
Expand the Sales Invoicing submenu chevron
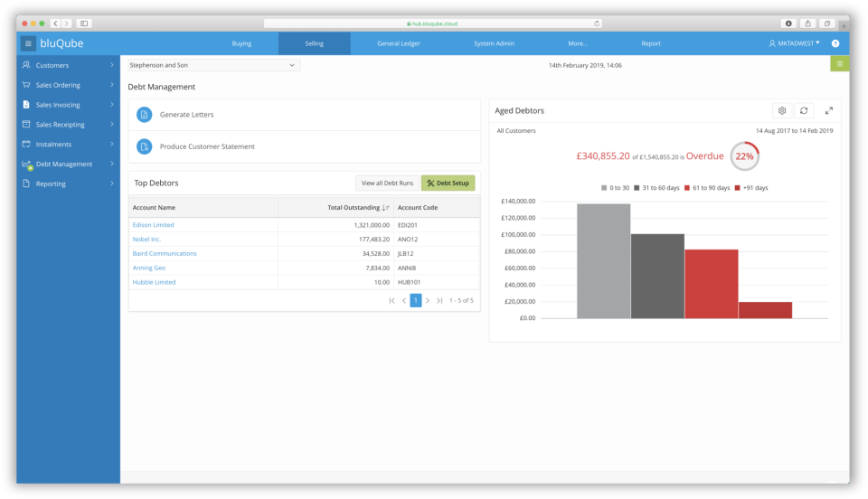(112, 105)
